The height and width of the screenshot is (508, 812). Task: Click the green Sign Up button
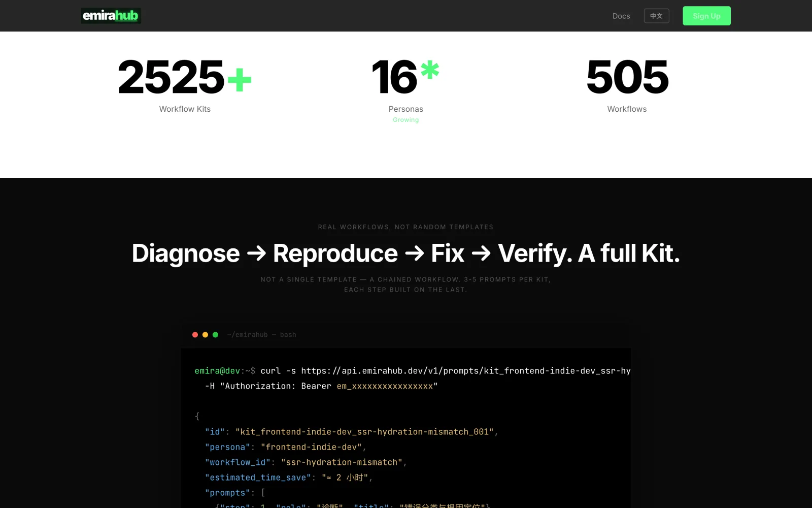pos(706,16)
